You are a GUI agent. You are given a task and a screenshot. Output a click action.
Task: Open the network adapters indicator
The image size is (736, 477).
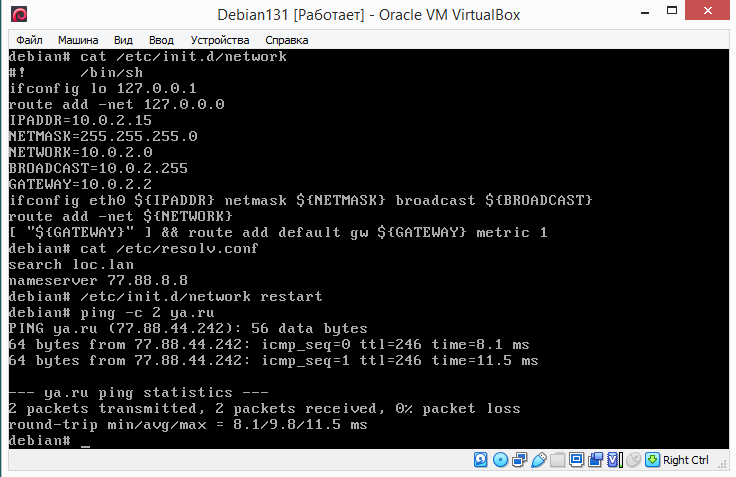click(518, 460)
